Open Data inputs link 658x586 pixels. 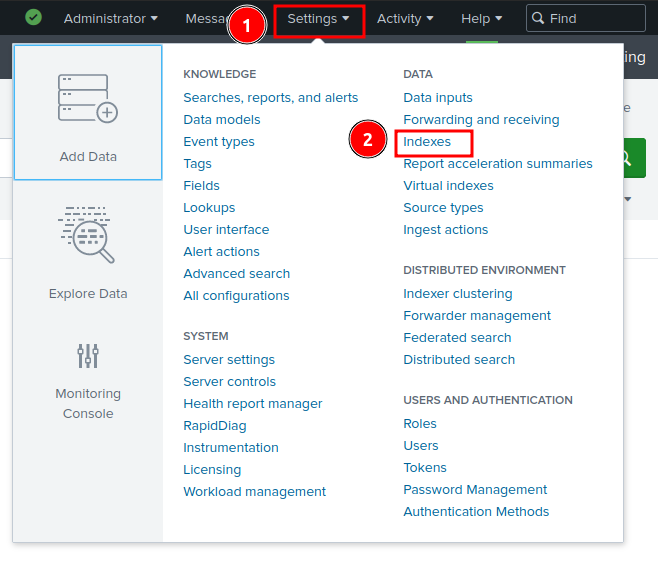pyautogui.click(x=438, y=98)
